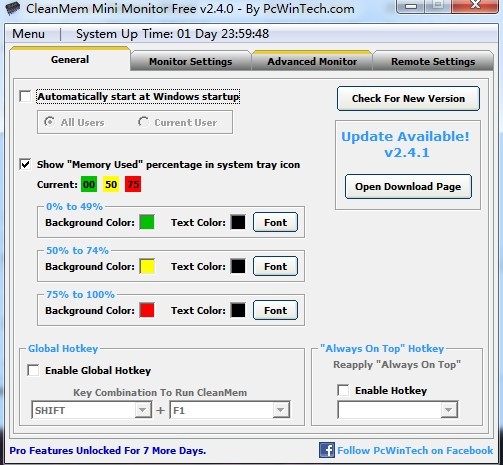
Task: Click the CleanMem chip icon in title bar
Action: [13, 8]
